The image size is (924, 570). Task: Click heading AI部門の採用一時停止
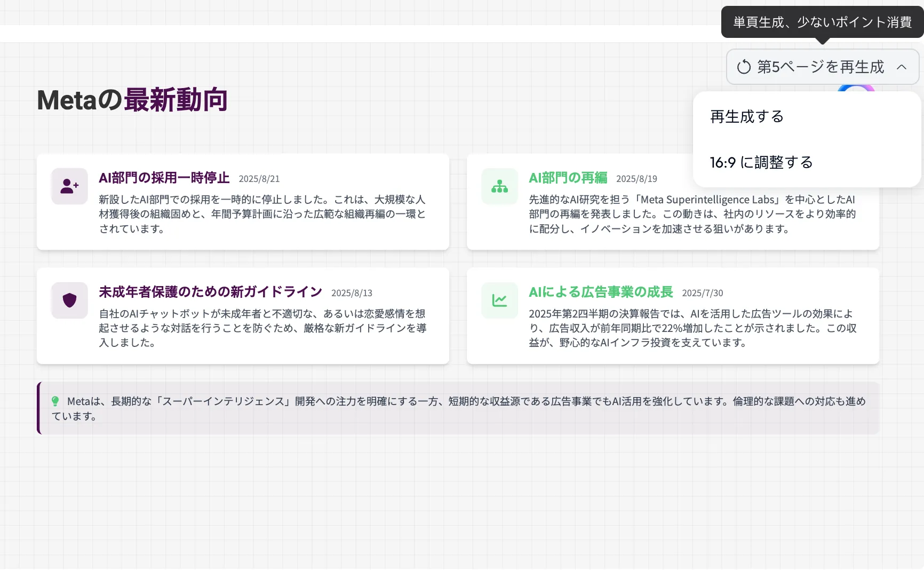pos(164,178)
